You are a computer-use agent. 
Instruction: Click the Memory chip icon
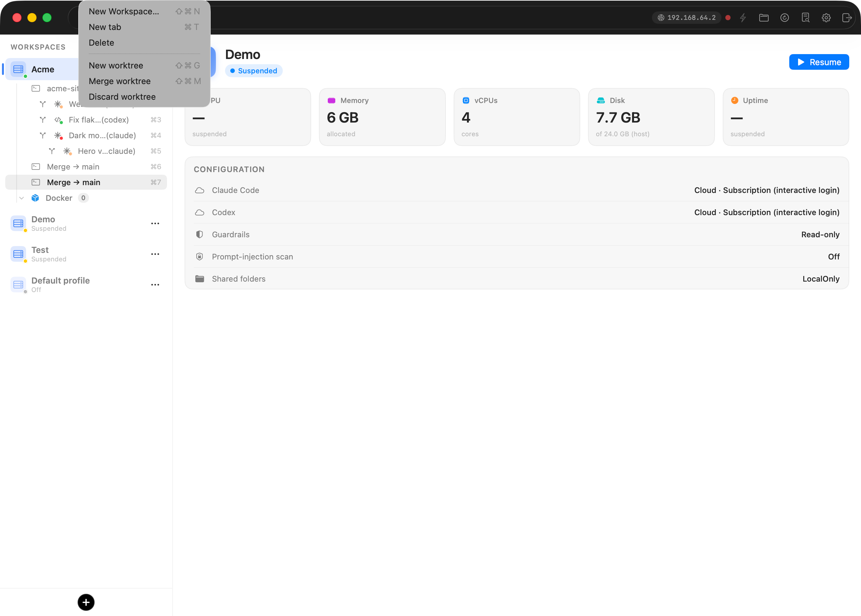pyautogui.click(x=331, y=100)
